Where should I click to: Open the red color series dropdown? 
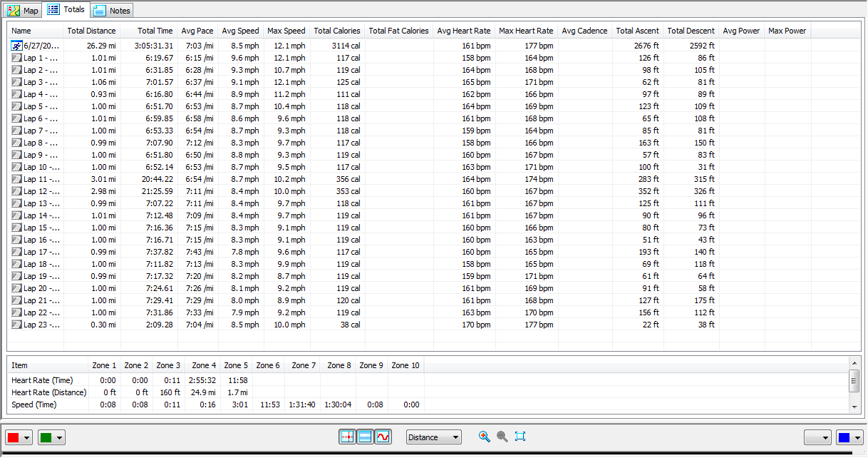click(19, 437)
